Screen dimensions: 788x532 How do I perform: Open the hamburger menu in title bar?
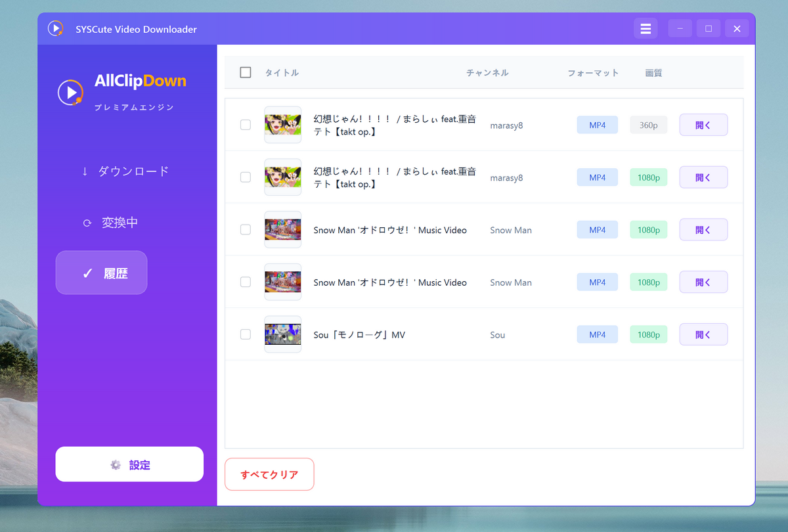(646, 29)
